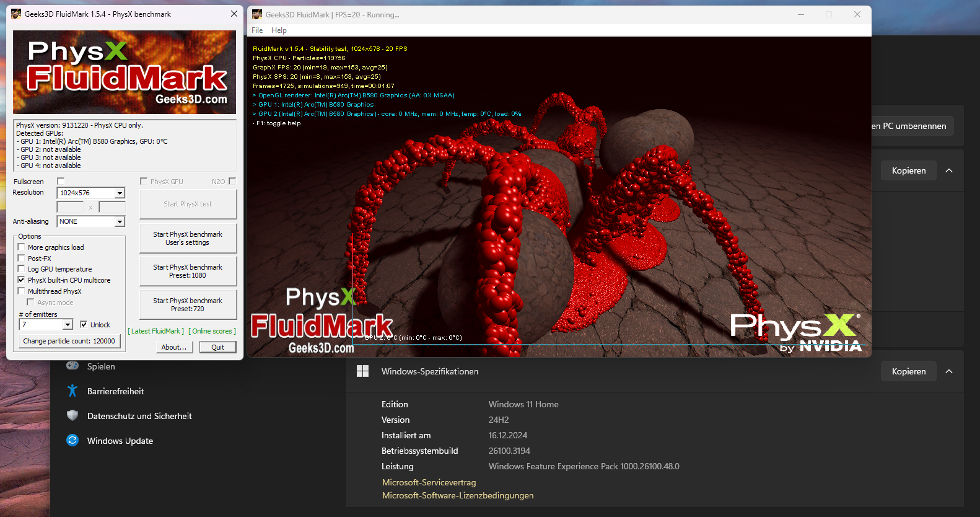Open the Spielen gamepad icon in Settings
Image resolution: width=980 pixels, height=517 pixels.
pos(72,366)
